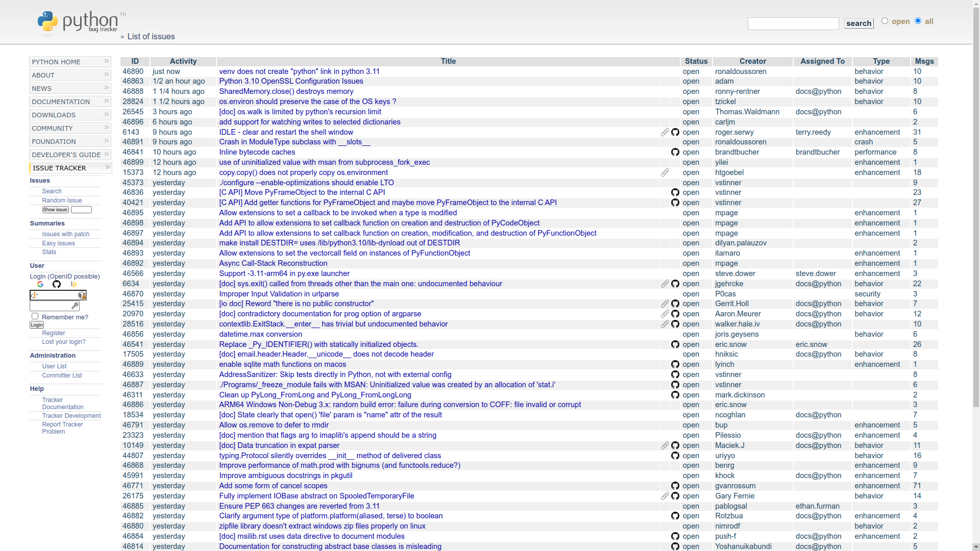Viewport: 980px width, 551px height.
Task: Open the NEWS menu item
Action: (x=70, y=88)
